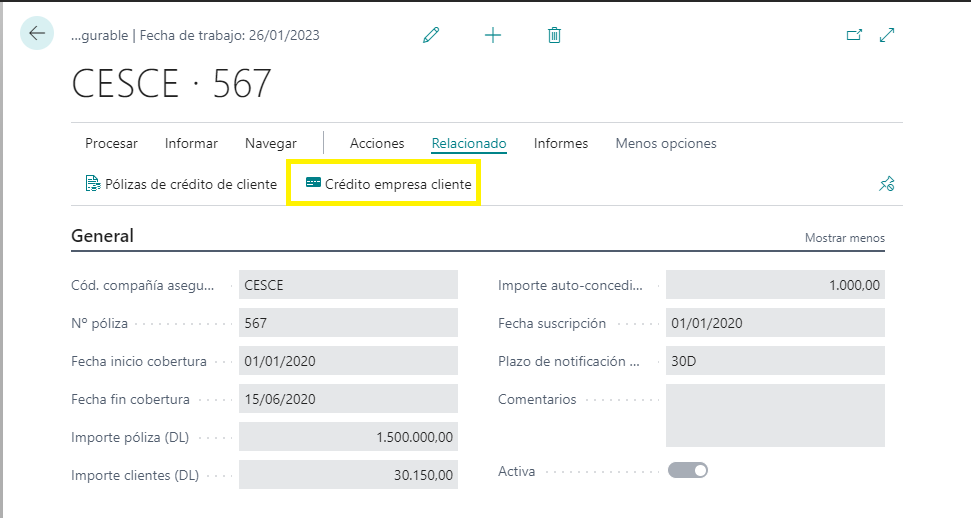Click the Crédito empresa cliente card icon
The width and height of the screenshot is (971, 518).
click(x=313, y=183)
